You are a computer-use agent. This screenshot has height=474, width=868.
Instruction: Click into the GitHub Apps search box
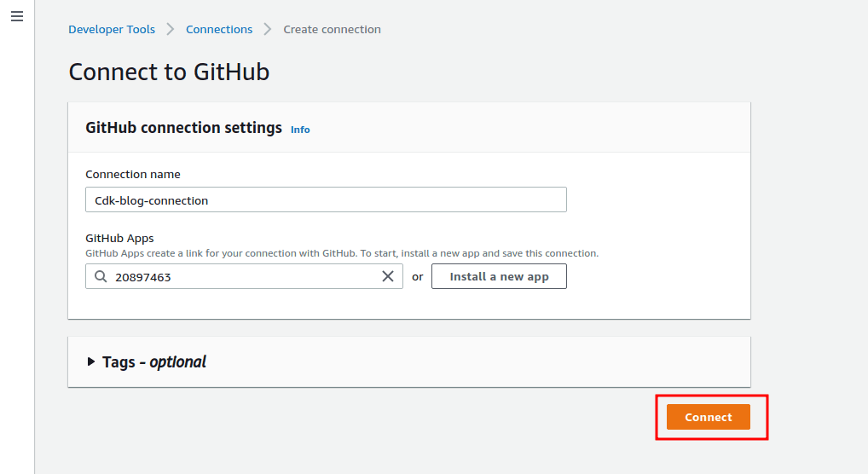tap(244, 276)
